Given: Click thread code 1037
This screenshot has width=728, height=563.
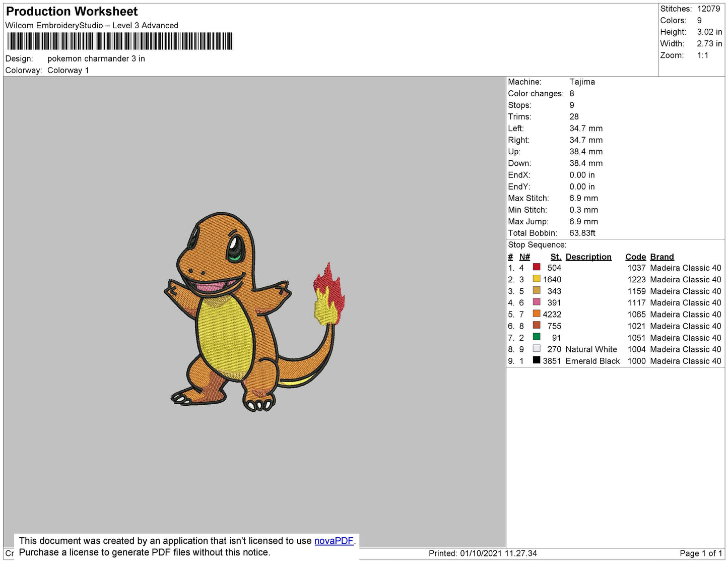Looking at the screenshot, I should coord(636,268).
